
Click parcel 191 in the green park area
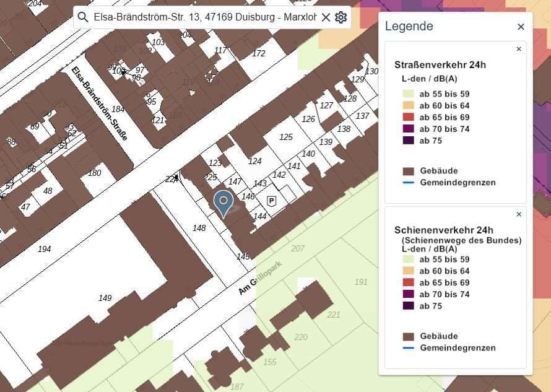coord(361,282)
